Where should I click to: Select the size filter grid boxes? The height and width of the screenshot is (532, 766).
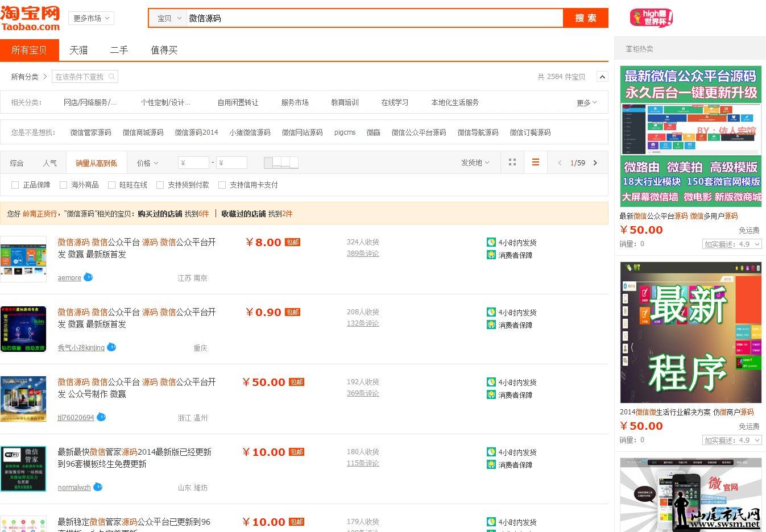click(281, 163)
